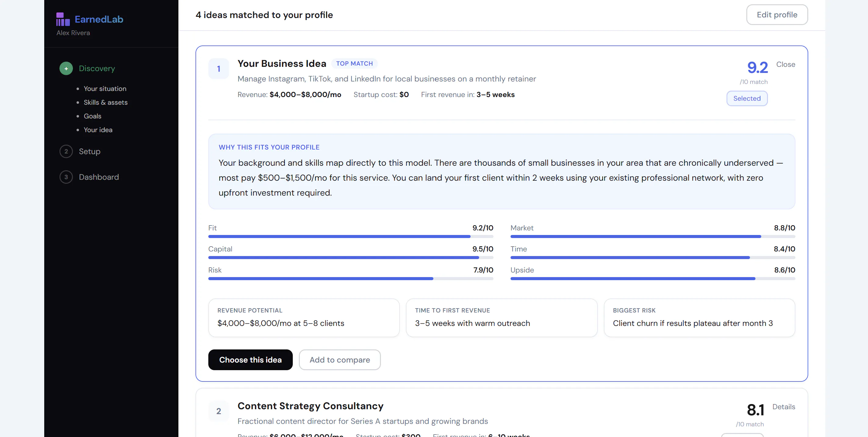This screenshot has width=868, height=437.
Task: Click the Time to First Revenue card
Action: coord(501,318)
